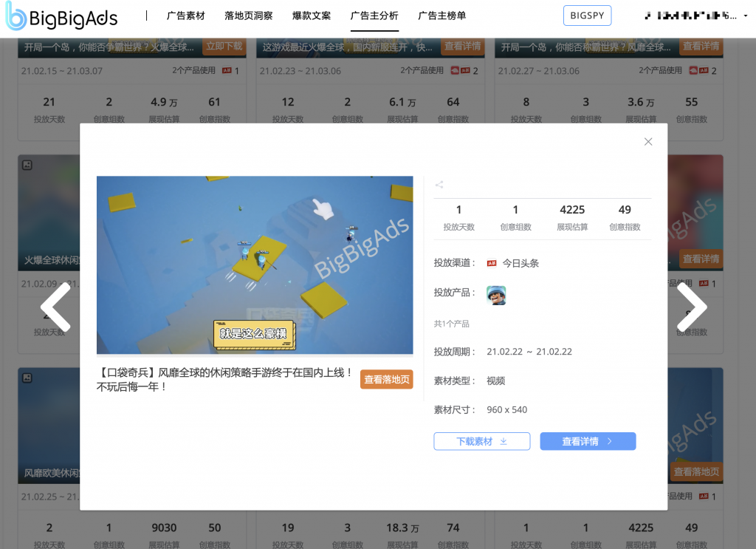Screen dimensions: 756x549
Task: Click the 49 创意指数 value in popup
Action: click(625, 210)
